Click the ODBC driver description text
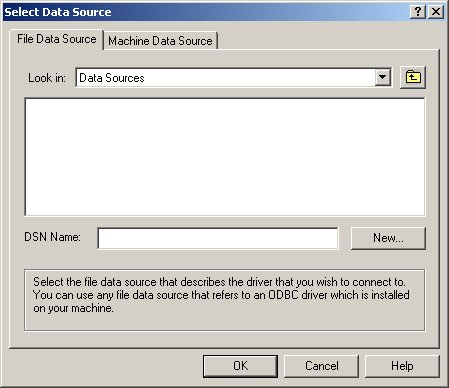The width and height of the screenshot is (449, 388). click(x=221, y=295)
